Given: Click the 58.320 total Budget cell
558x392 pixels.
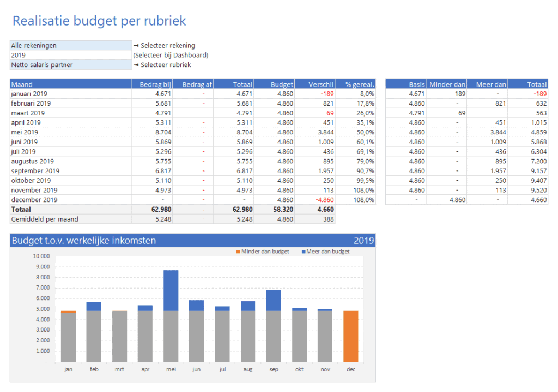Looking at the screenshot, I should pyautogui.click(x=275, y=210).
